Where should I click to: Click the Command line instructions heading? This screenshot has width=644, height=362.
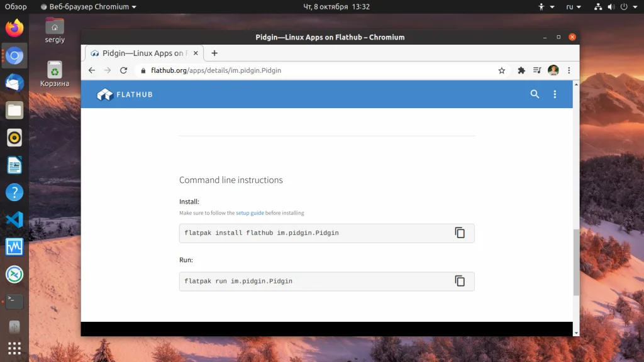point(231,180)
